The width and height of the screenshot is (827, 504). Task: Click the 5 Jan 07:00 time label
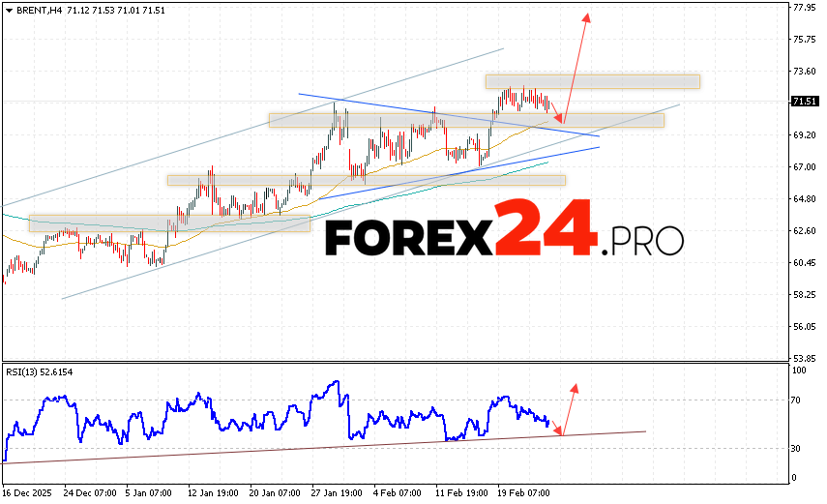click(x=148, y=493)
